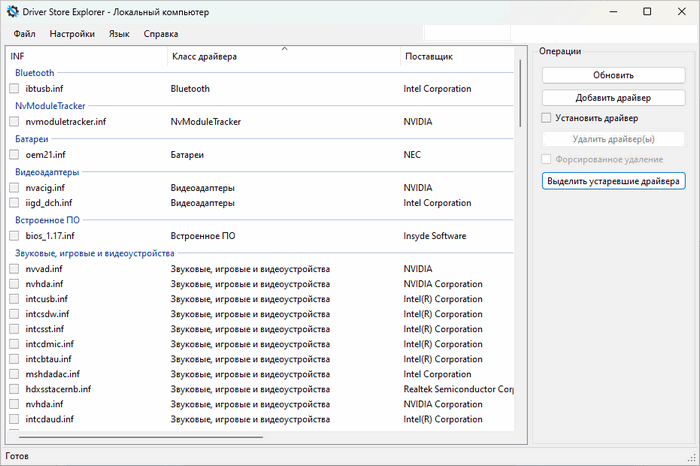
Task: Tick the checkbox for ibtusb.inf
Action: click(x=14, y=89)
